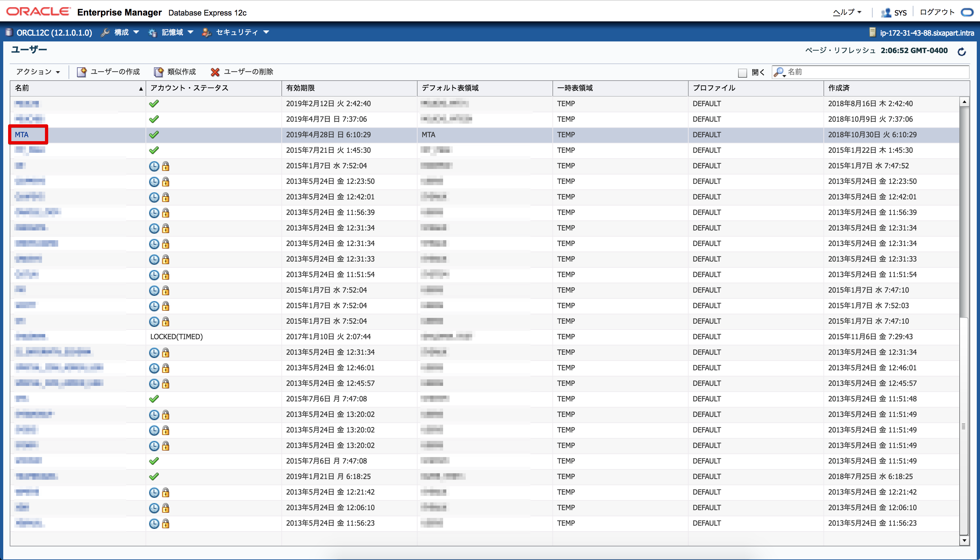Image resolution: width=980 pixels, height=560 pixels.
Task: Click the Create User icon
Action: pos(82,72)
